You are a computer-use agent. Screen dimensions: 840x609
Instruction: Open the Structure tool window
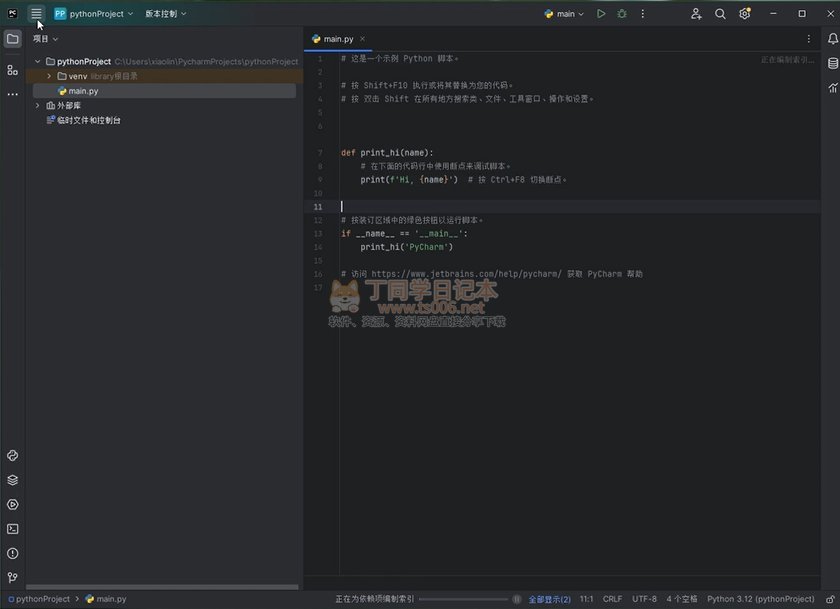[13, 70]
